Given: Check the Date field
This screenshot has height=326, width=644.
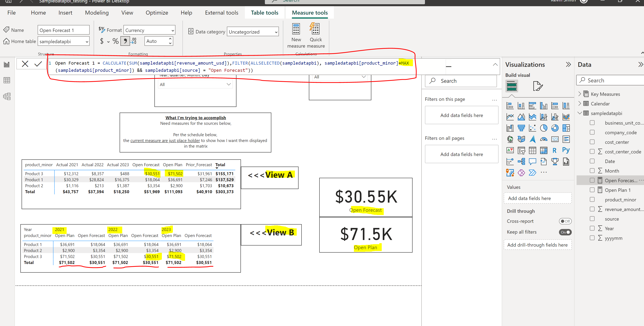Looking at the screenshot, I should pyautogui.click(x=592, y=161).
